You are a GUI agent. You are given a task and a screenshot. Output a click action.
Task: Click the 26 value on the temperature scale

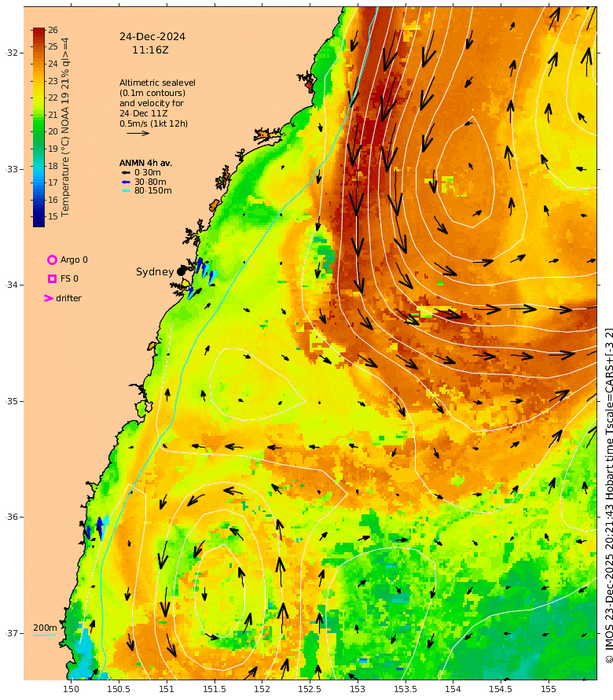click(x=53, y=30)
